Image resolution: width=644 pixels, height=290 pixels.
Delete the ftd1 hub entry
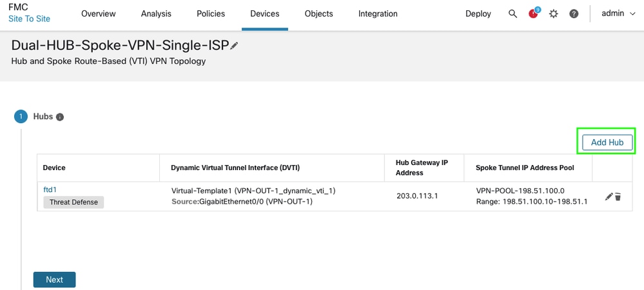618,197
